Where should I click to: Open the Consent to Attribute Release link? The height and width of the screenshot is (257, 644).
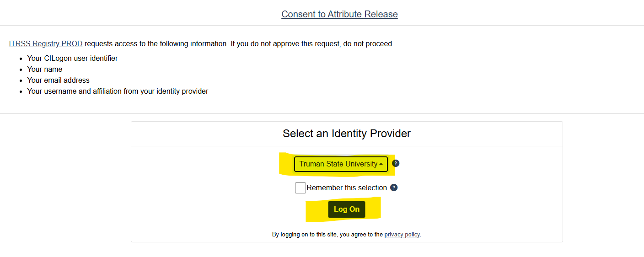coord(339,14)
